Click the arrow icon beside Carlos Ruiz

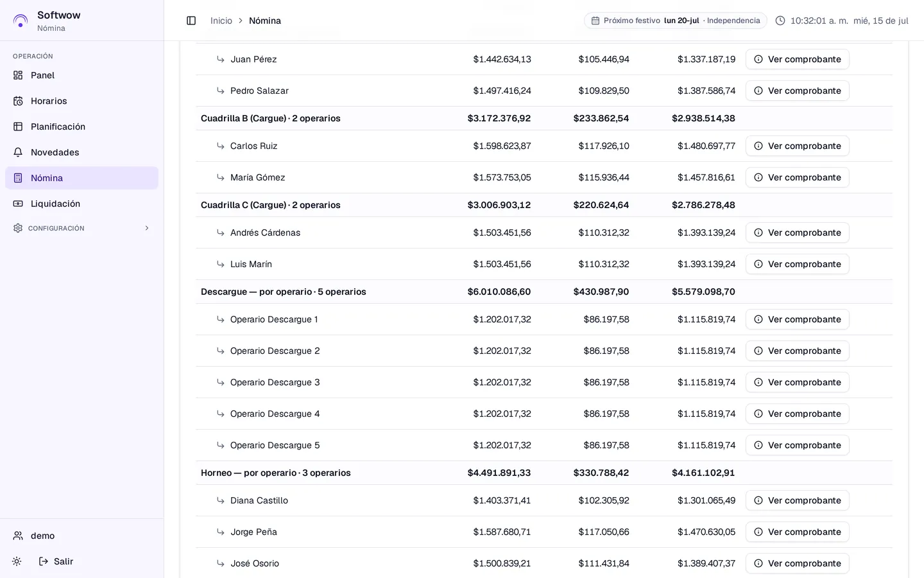221,146
